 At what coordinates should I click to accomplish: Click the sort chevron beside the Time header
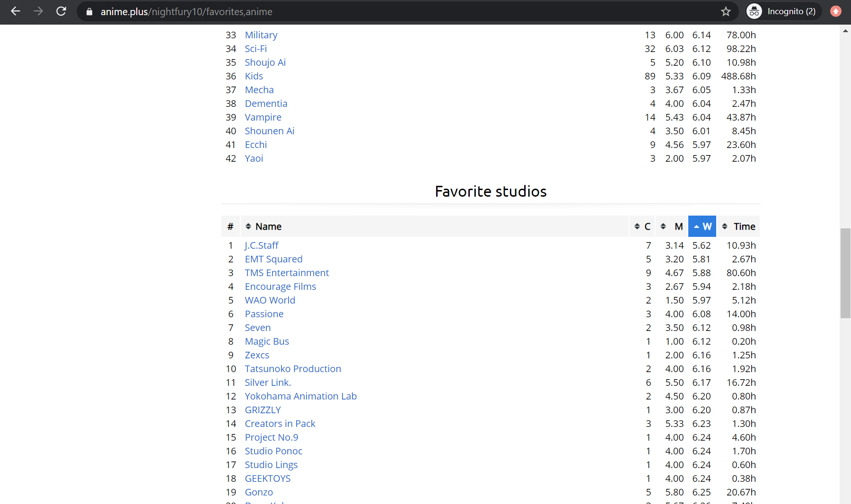(724, 226)
